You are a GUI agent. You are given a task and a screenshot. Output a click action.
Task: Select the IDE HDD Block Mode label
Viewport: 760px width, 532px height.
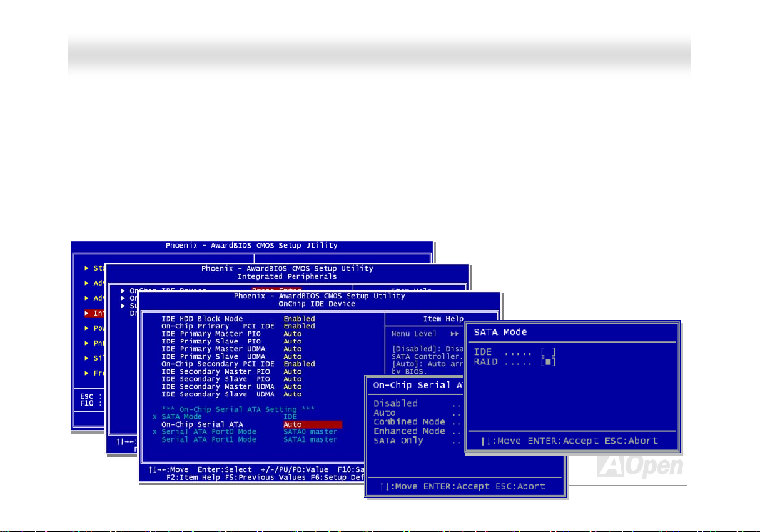pyautogui.click(x=202, y=319)
